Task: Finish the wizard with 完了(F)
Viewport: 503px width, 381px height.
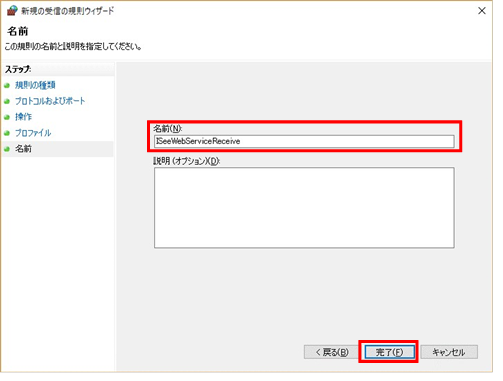Action: tap(389, 352)
